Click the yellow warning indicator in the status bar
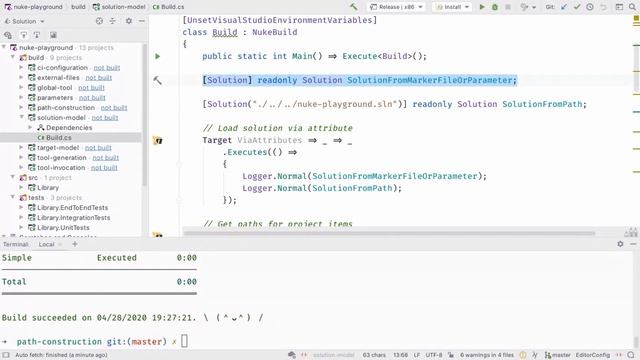This screenshot has height=360, width=640. (x=523, y=355)
